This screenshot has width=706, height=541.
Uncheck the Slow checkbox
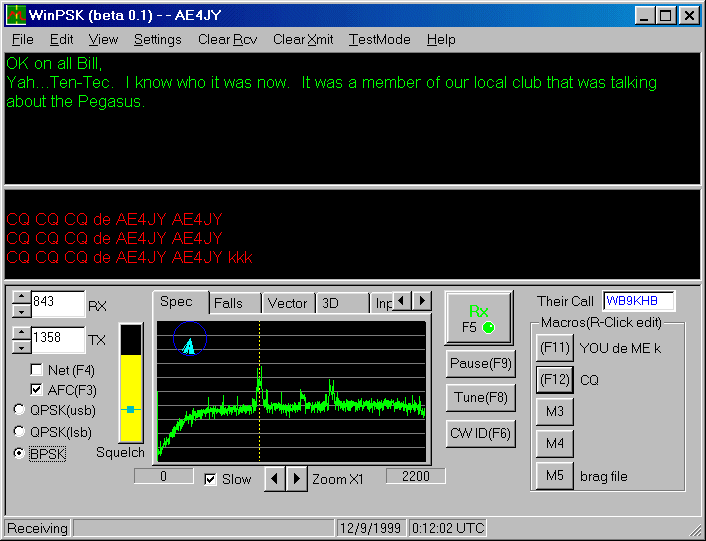click(210, 479)
